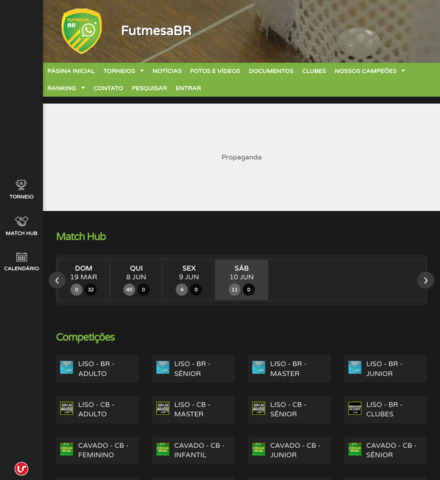The height and width of the screenshot is (480, 440).
Task: Open the Match Hub handshake icon
Action: tap(21, 221)
